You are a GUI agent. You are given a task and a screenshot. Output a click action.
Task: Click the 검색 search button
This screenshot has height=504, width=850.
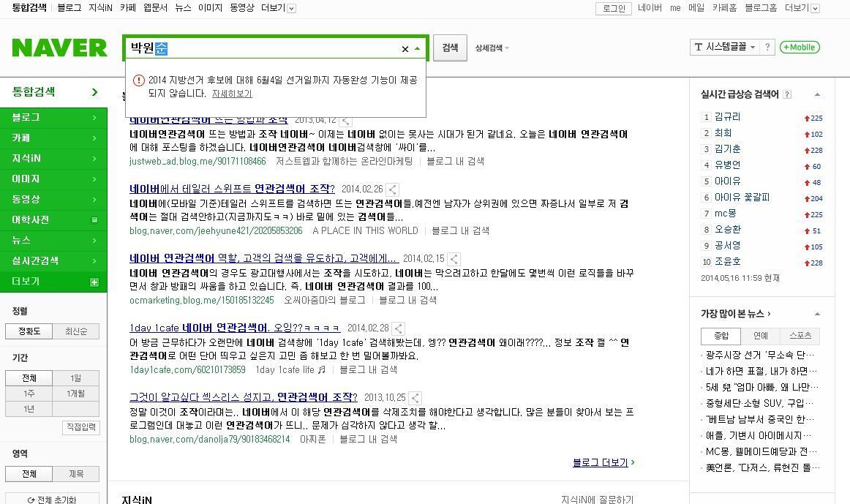tap(450, 48)
